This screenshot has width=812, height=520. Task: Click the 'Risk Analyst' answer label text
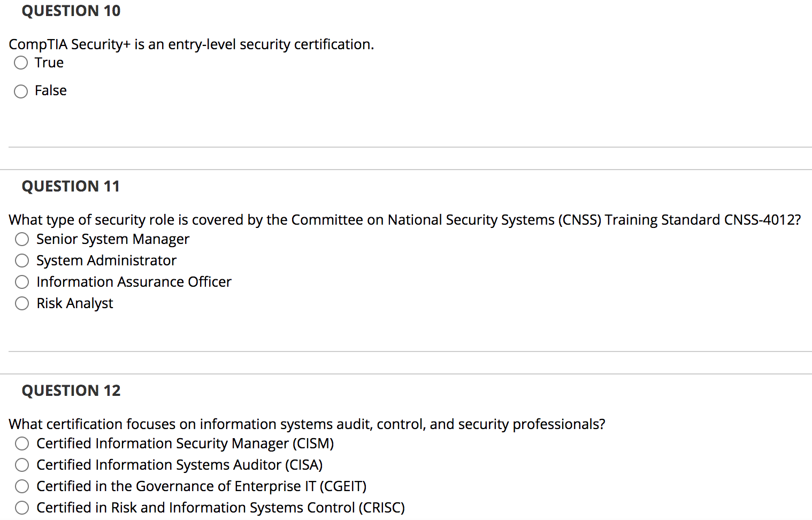pyautogui.click(x=75, y=303)
